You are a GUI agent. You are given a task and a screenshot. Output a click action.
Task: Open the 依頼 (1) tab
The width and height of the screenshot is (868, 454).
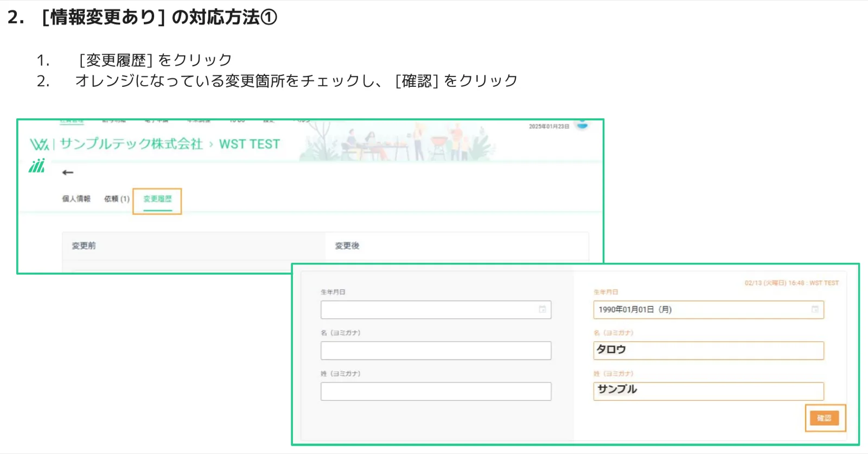coord(117,199)
